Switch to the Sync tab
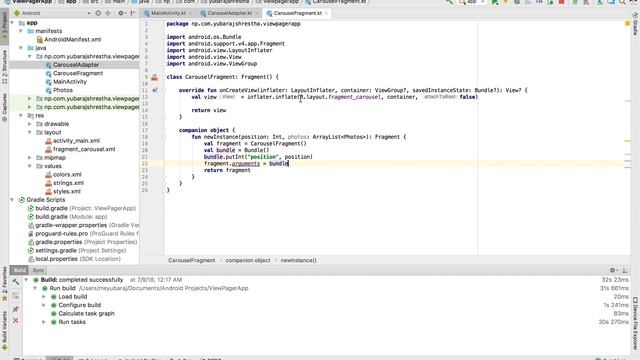Viewport: 640px width, 360px height. (x=38, y=270)
